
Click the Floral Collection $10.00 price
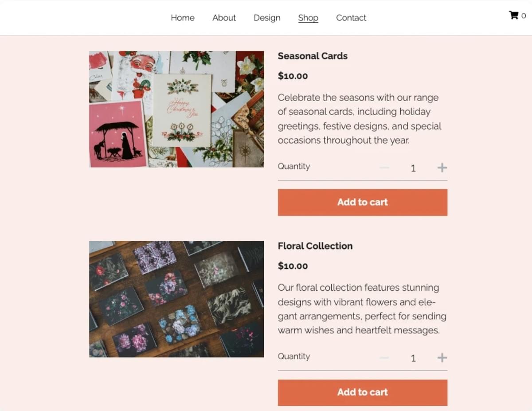point(293,266)
